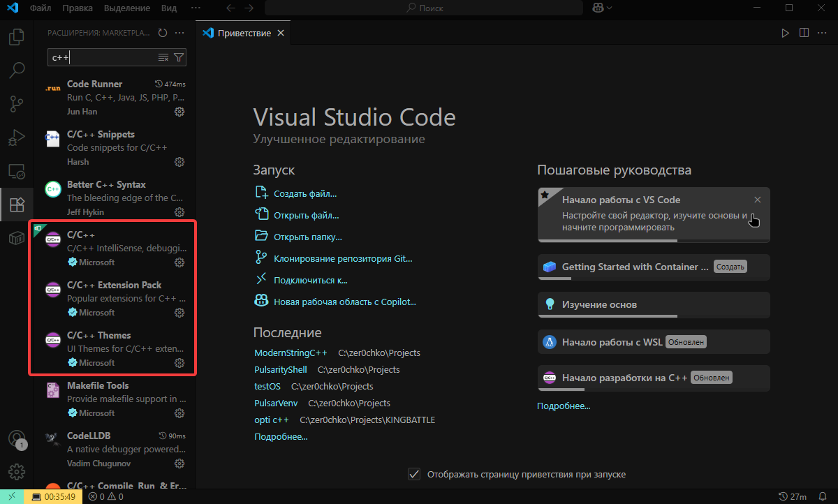Uncheck show welcome page on startup

click(x=414, y=474)
